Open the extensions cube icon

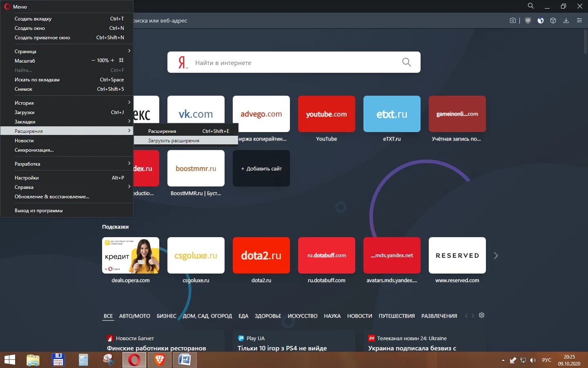[553, 20]
